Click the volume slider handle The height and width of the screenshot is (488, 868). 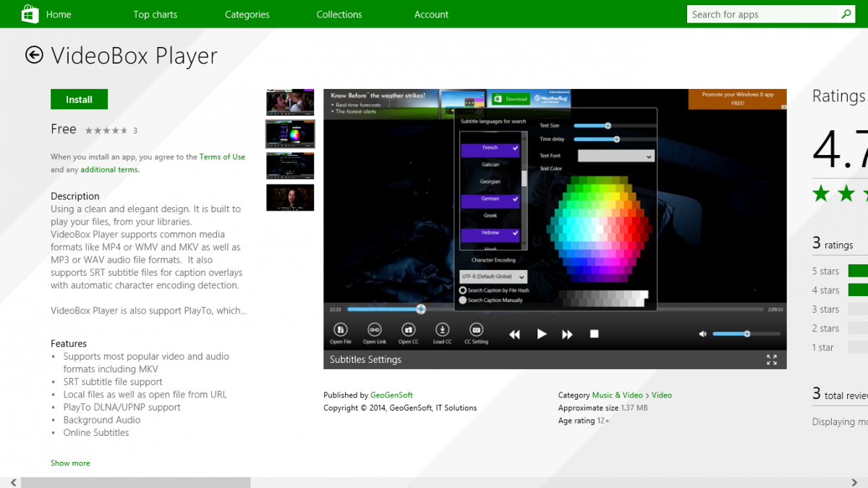click(x=747, y=334)
